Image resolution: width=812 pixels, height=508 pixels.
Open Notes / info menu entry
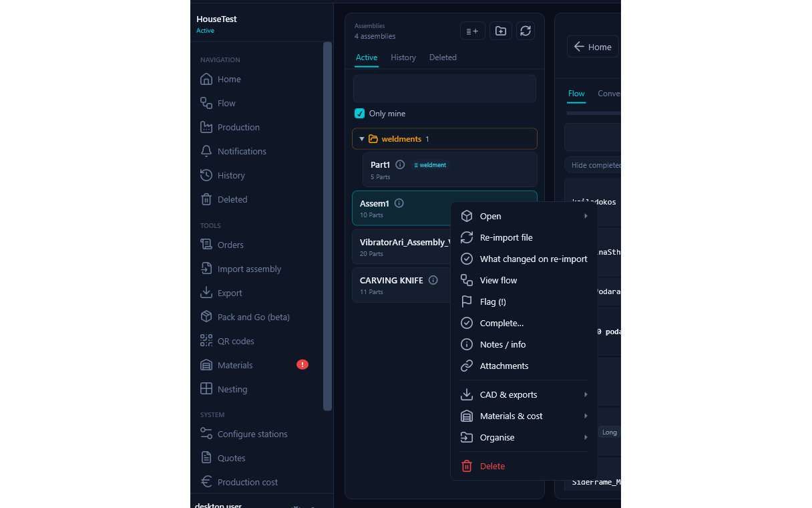(524, 344)
